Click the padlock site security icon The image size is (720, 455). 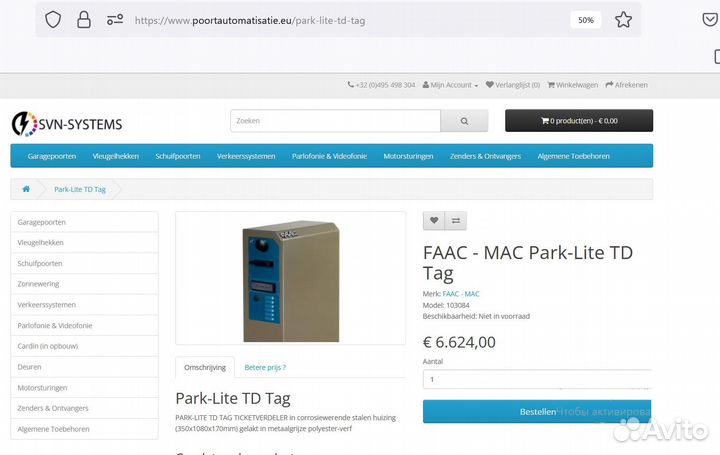(x=84, y=20)
